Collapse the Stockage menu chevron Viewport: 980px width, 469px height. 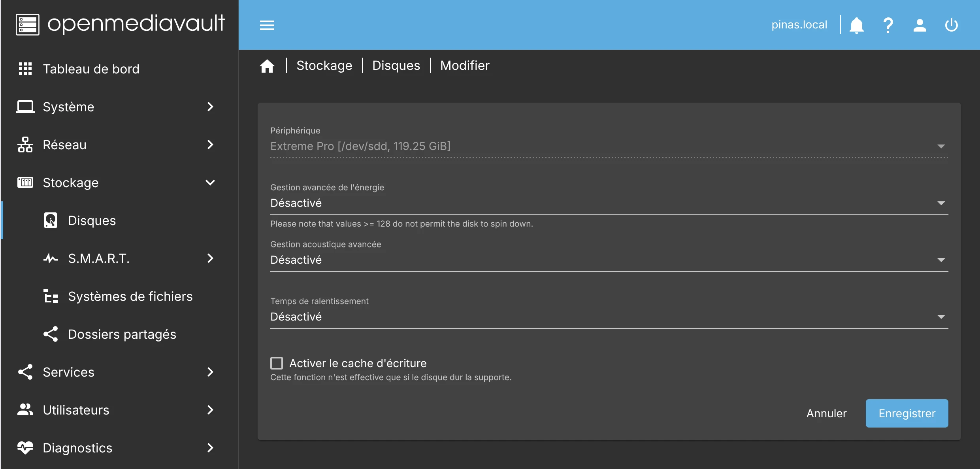(210, 182)
